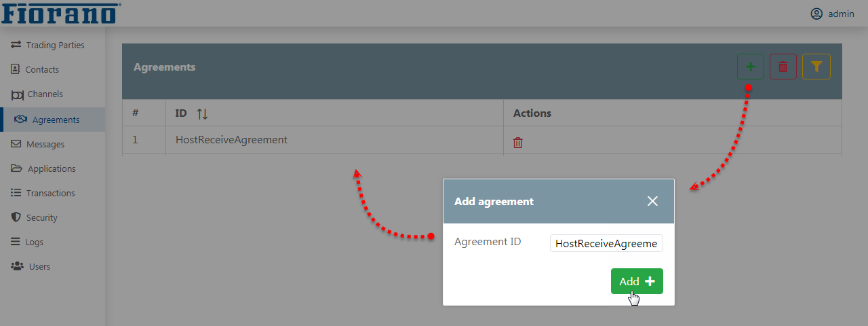This screenshot has height=326, width=868.
Task: Click the red trash icon in the Agreements header
Action: coord(783,67)
